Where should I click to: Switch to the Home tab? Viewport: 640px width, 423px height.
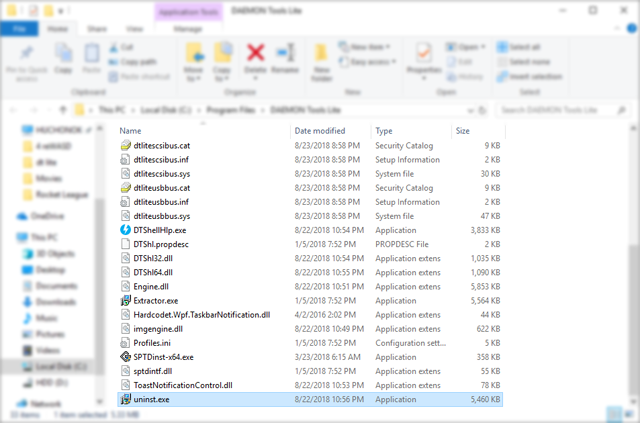57,29
